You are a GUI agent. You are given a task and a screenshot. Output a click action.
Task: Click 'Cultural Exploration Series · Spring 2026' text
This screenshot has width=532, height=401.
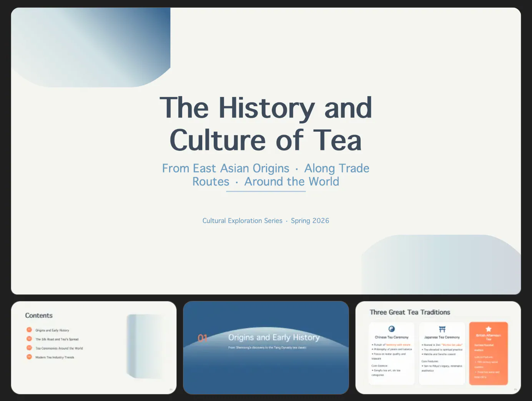266,221
